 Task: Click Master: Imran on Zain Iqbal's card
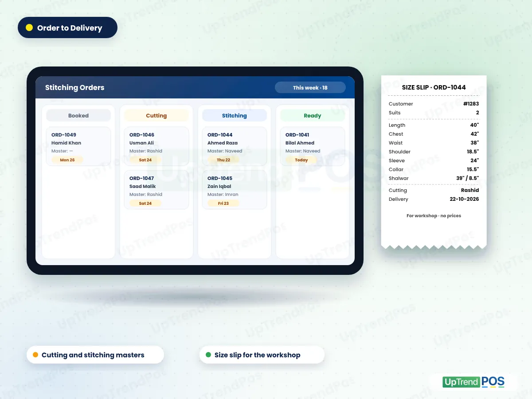[223, 194]
